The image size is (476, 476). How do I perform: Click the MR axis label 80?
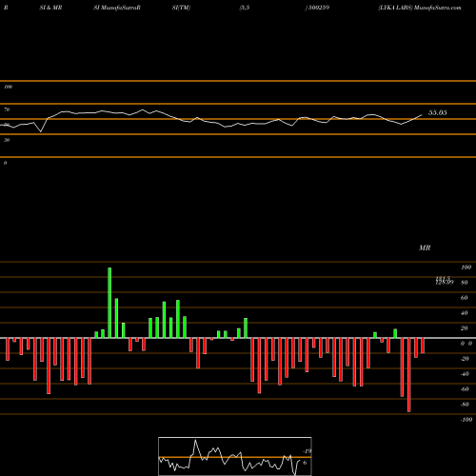pyautogui.click(x=465, y=283)
